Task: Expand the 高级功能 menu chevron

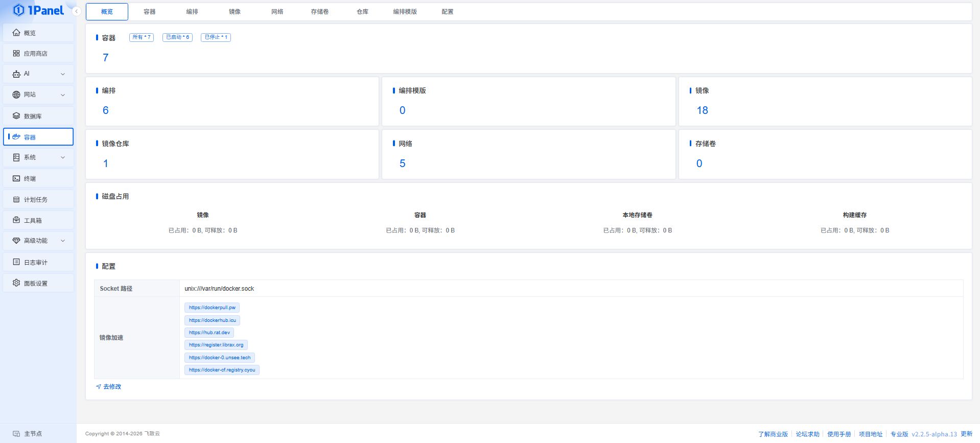Action: click(x=63, y=241)
